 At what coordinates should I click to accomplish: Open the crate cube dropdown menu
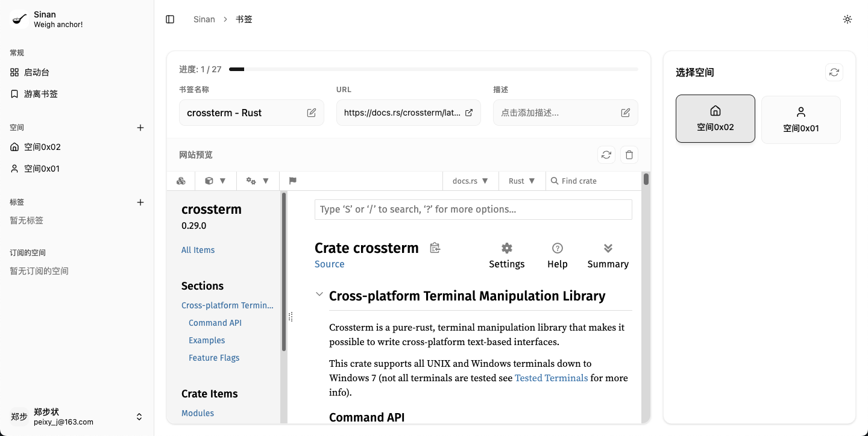(x=216, y=181)
